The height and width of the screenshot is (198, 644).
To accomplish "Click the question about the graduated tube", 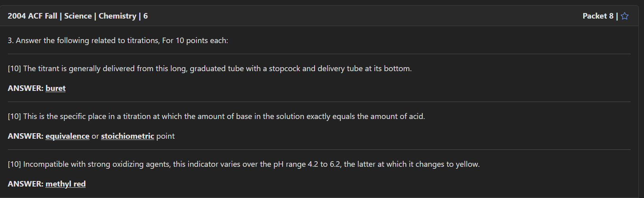I will click(217, 69).
